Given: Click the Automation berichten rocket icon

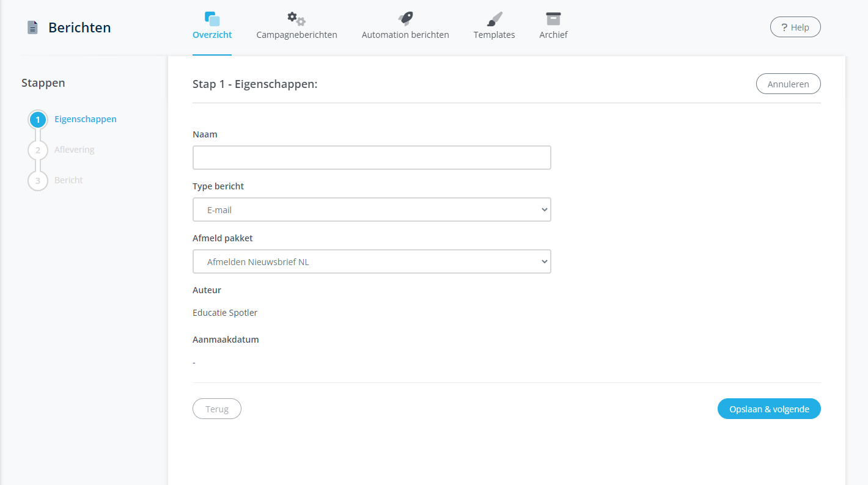Looking at the screenshot, I should tap(405, 19).
